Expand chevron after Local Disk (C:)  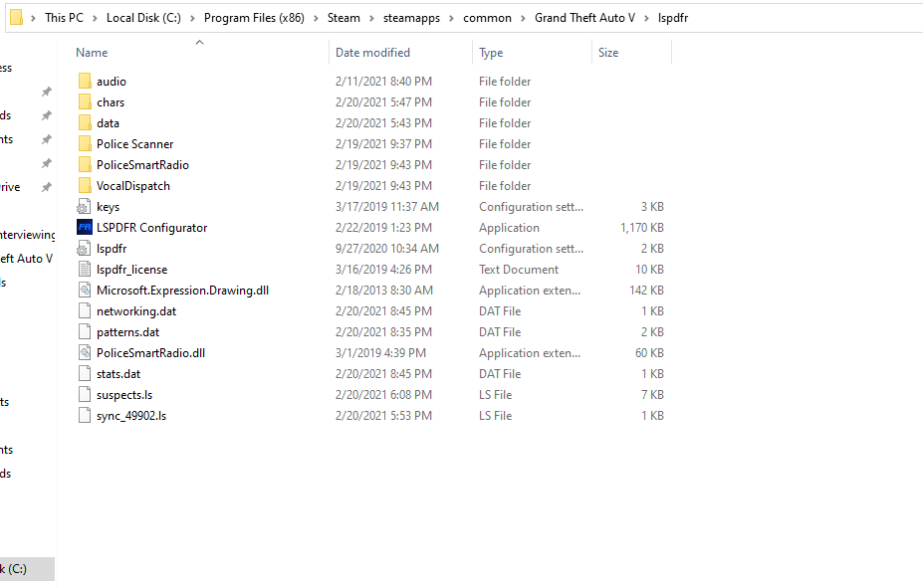(x=192, y=18)
